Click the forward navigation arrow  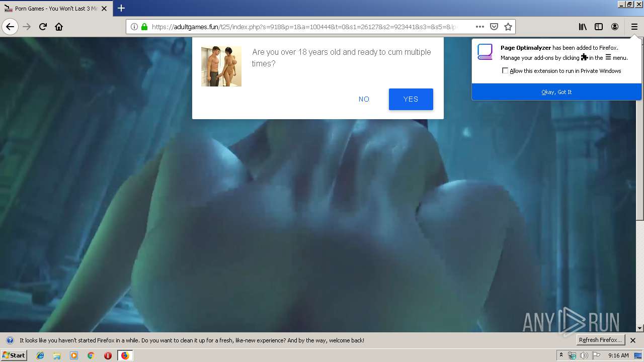pos(27,27)
